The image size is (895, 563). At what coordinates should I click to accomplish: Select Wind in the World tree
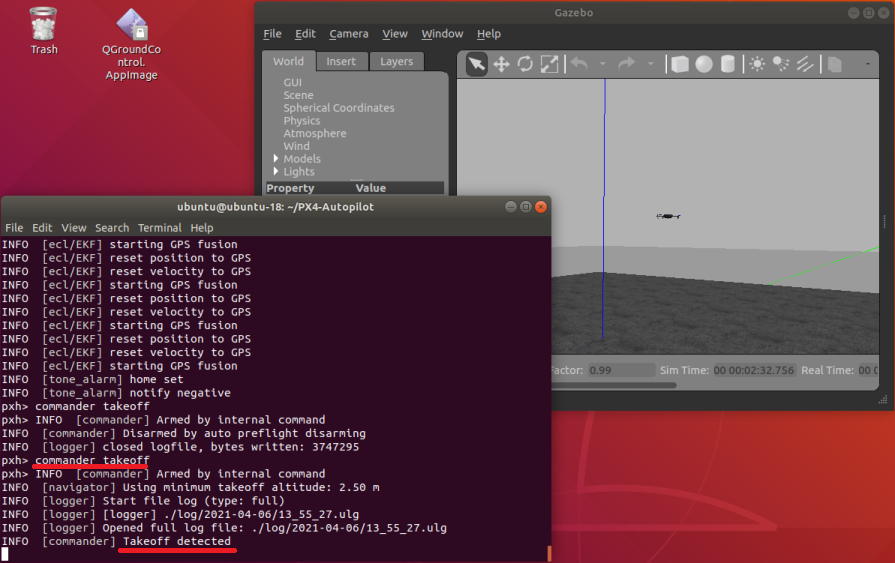pyautogui.click(x=296, y=146)
